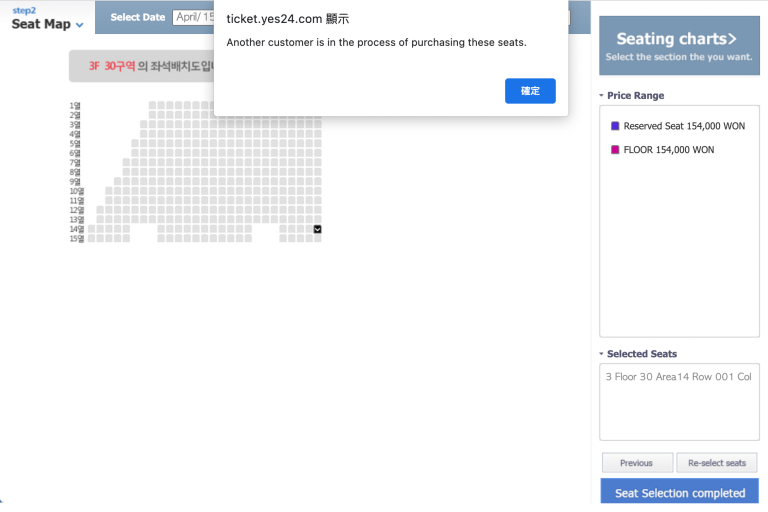
Task: Click the selected seat entry 3 Floor 30 Area
Action: [x=678, y=377]
